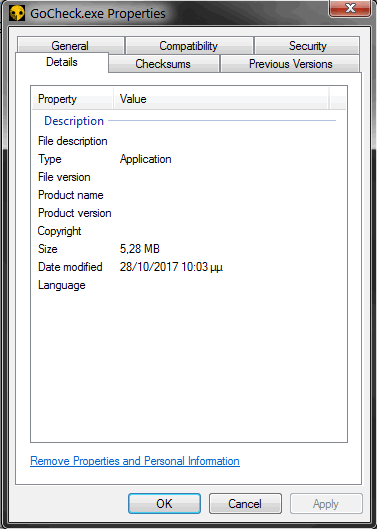Select the Language row
This screenshot has width=377, height=529.
(189, 285)
